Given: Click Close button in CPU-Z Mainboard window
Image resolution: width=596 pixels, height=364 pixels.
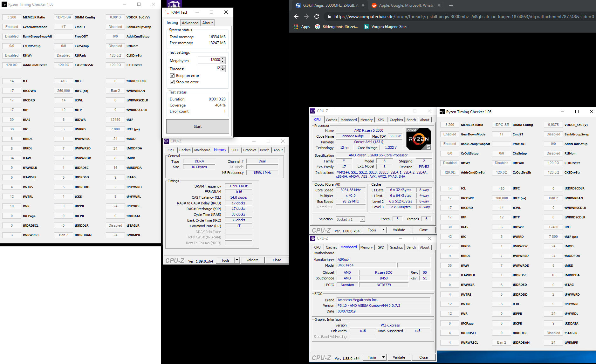Looking at the screenshot, I should [423, 357].
